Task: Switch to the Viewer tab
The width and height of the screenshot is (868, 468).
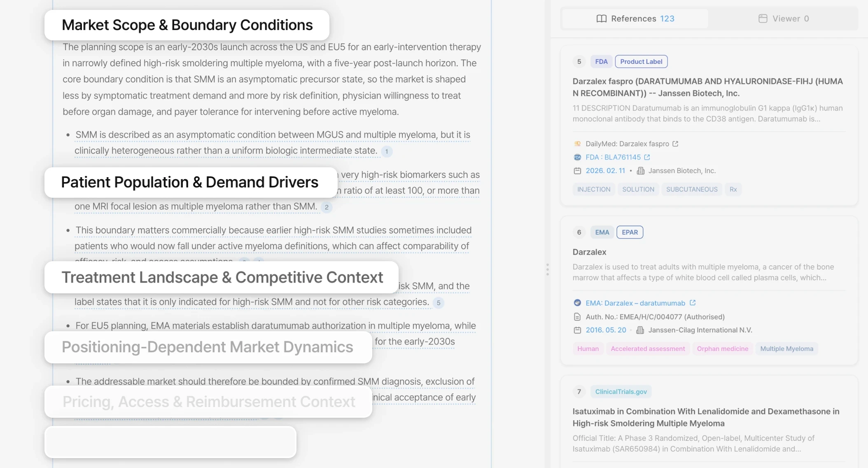Action: click(x=783, y=19)
